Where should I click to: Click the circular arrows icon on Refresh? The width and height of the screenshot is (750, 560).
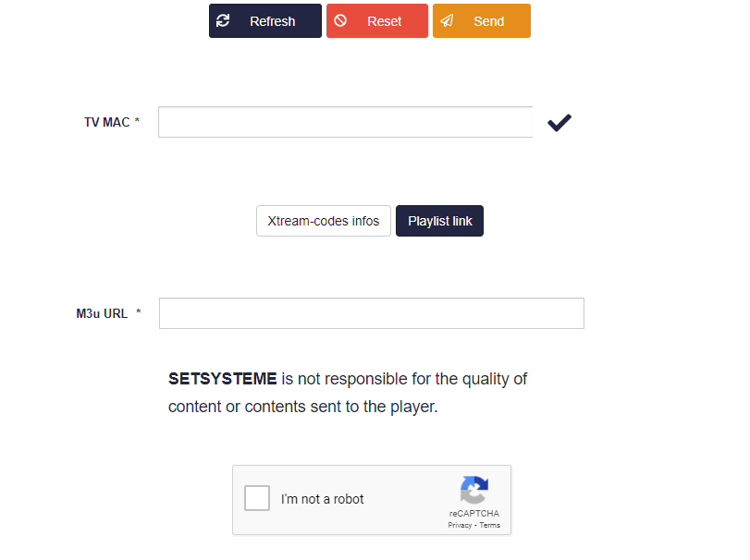pyautogui.click(x=223, y=20)
